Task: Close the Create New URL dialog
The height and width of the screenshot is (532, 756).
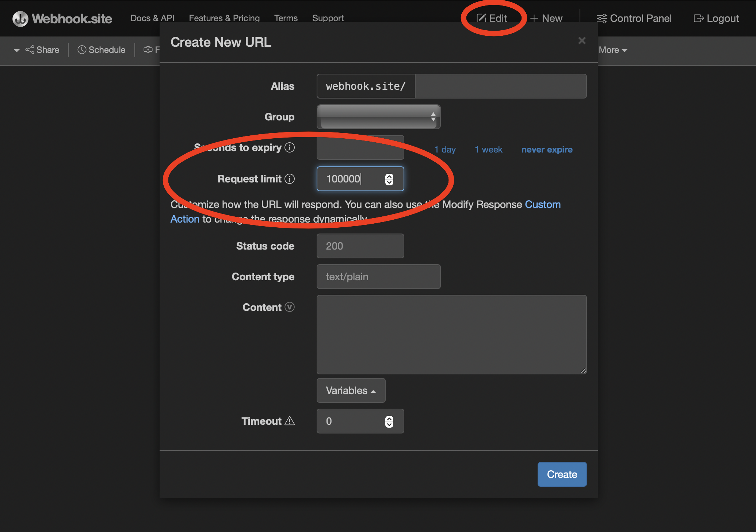Action: coord(582,41)
